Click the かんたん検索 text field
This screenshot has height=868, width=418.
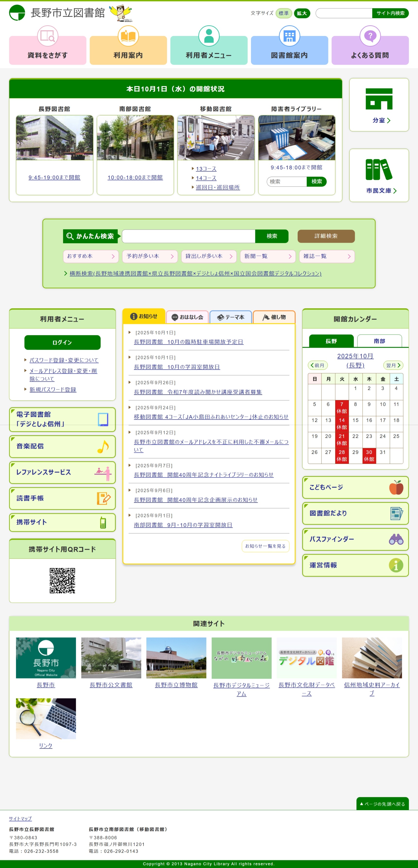point(188,236)
